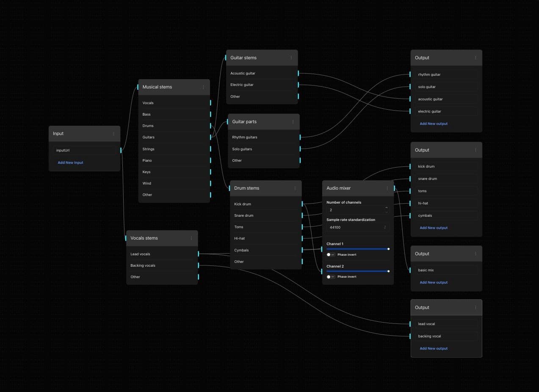Image resolution: width=539 pixels, height=392 pixels.
Task: Click the Channel 1 volume slider handle
Action: (x=388, y=249)
